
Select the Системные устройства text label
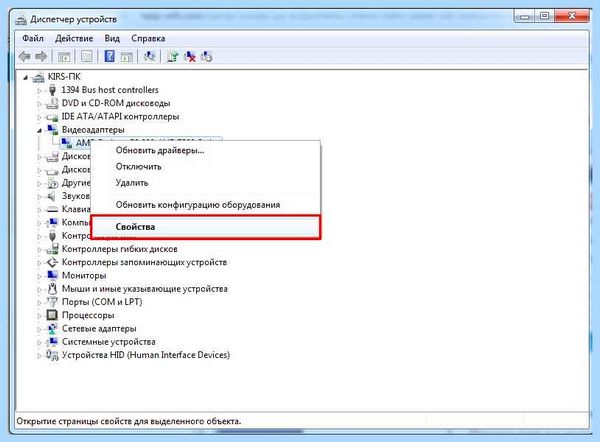[109, 342]
